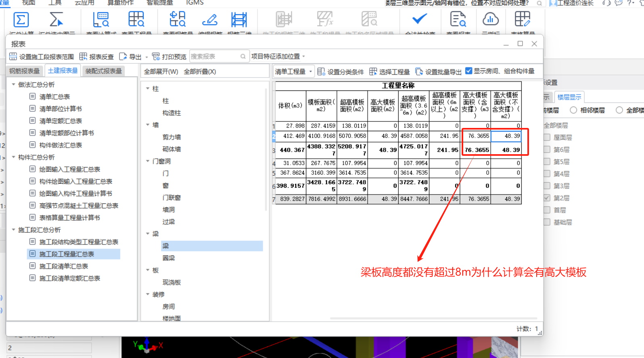644x358 pixels.
Task: Run the 汇总计算 sigma tool
Action: [x=21, y=20]
